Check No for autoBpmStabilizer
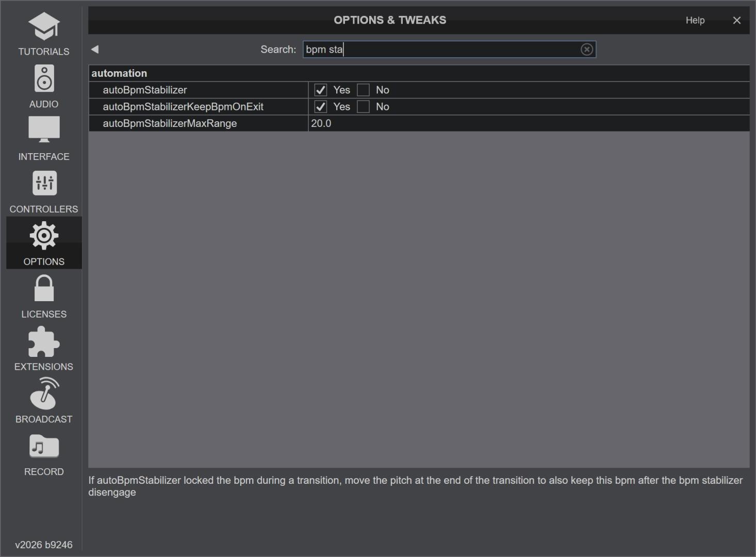Screen dimensions: 756x557 363,90
